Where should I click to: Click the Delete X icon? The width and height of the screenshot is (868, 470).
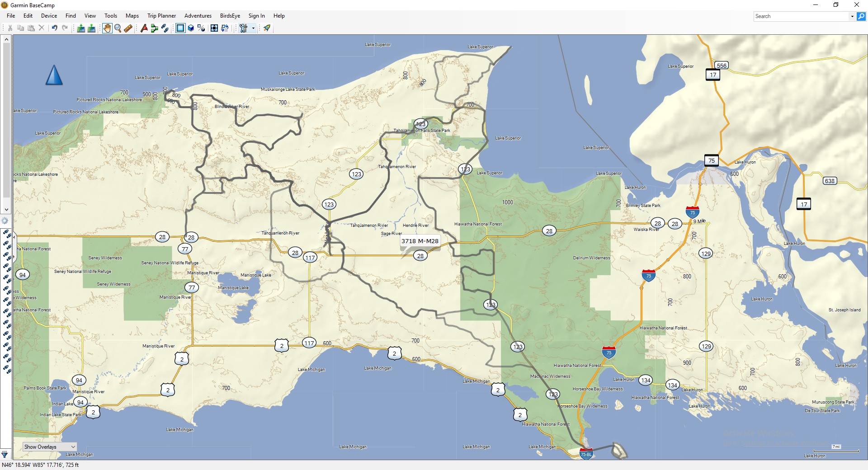(42, 28)
